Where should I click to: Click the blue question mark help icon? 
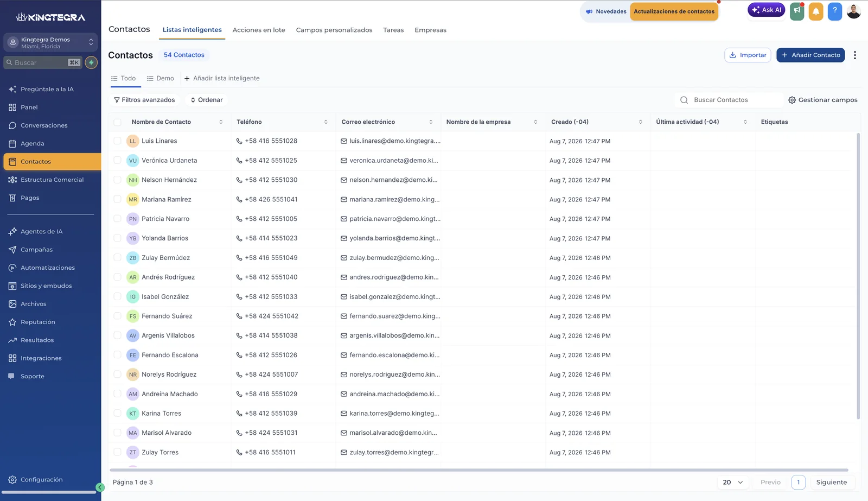click(x=835, y=11)
